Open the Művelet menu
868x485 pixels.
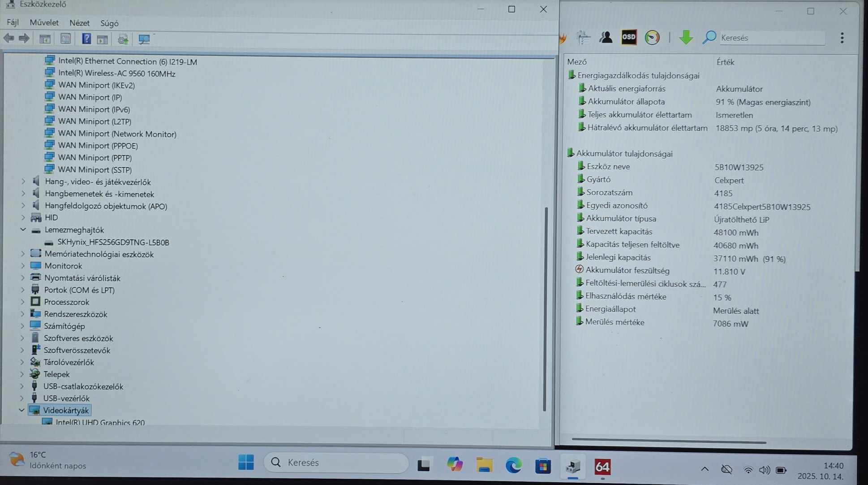point(44,22)
